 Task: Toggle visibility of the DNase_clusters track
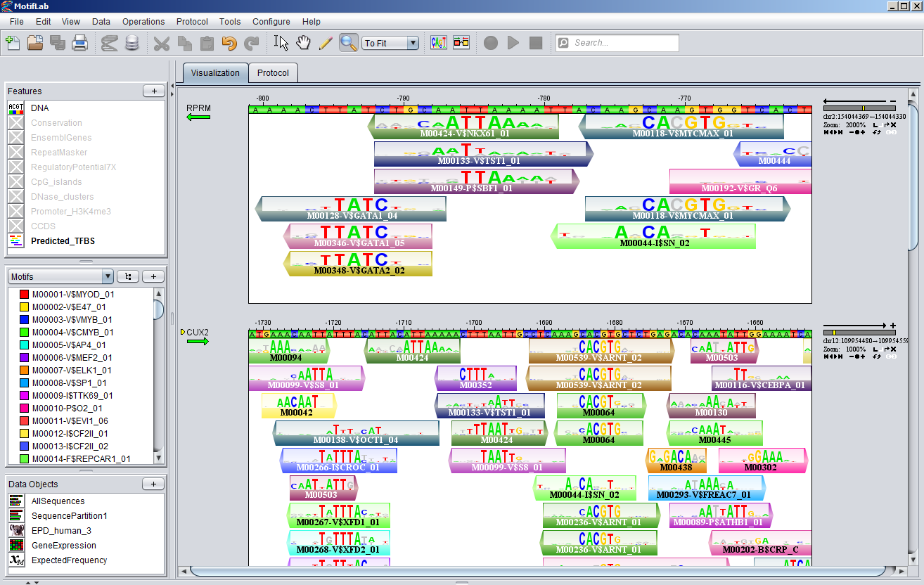[16, 196]
